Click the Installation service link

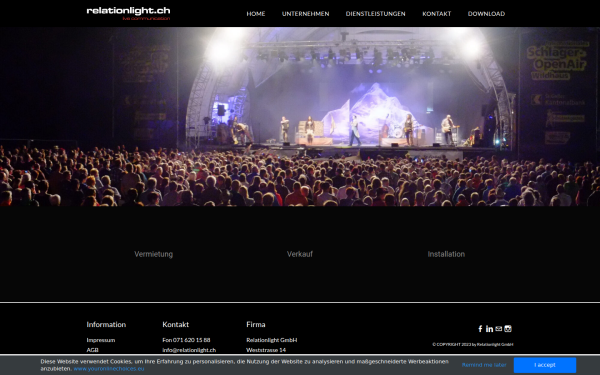(446, 254)
